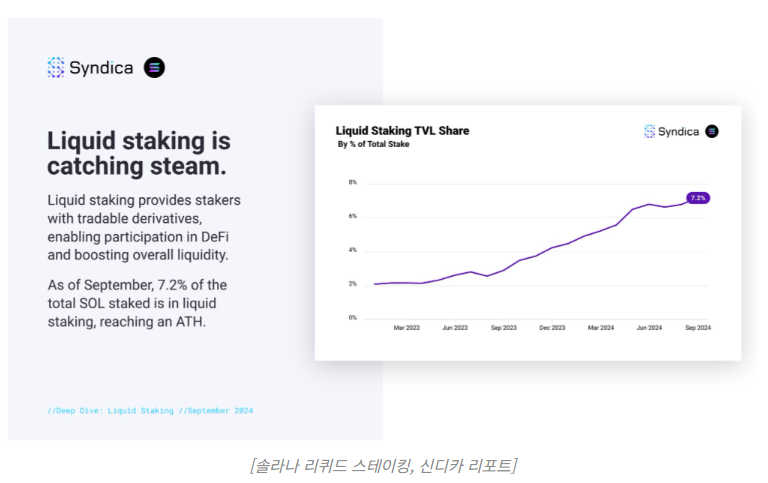The image size is (768, 483).
Task: Click the Mar 2023 x-axis label
Action: coord(406,327)
